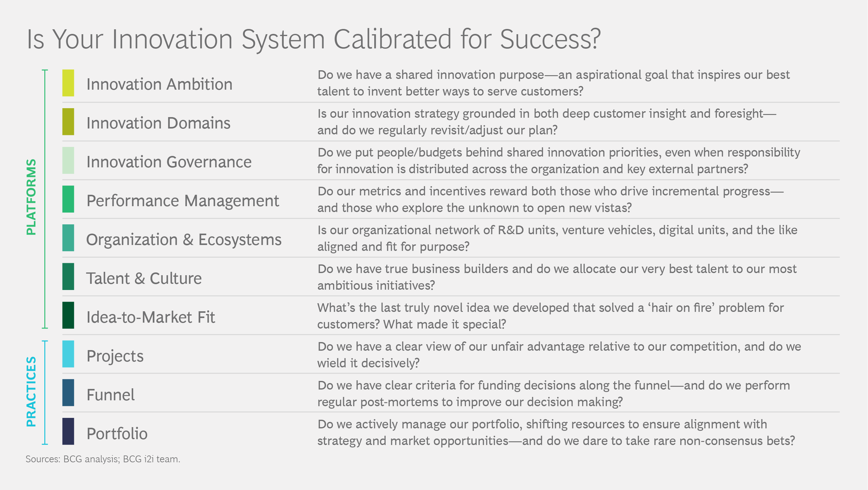
Task: Select the Funnel row label
Action: tap(111, 394)
